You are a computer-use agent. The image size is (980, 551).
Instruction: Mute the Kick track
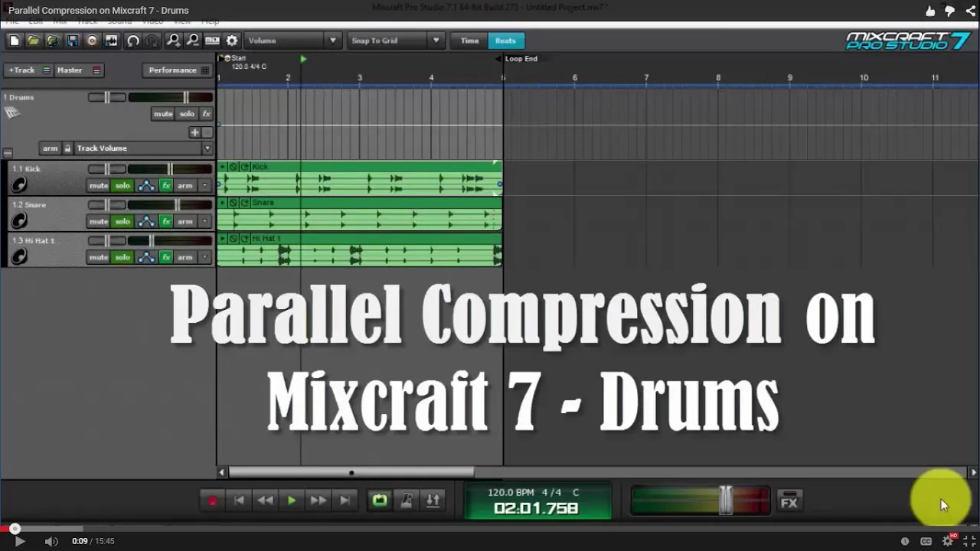(x=99, y=185)
